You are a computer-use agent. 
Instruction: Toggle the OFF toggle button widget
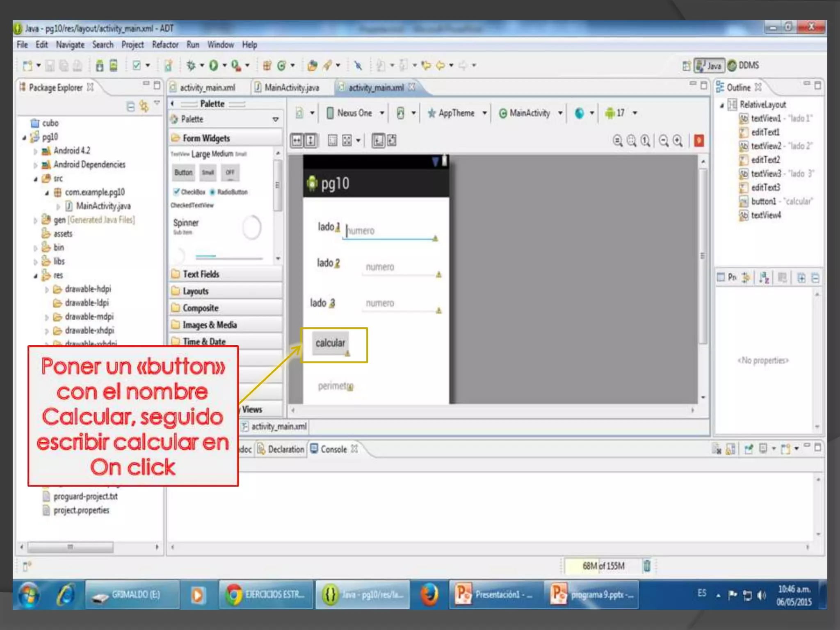(230, 172)
